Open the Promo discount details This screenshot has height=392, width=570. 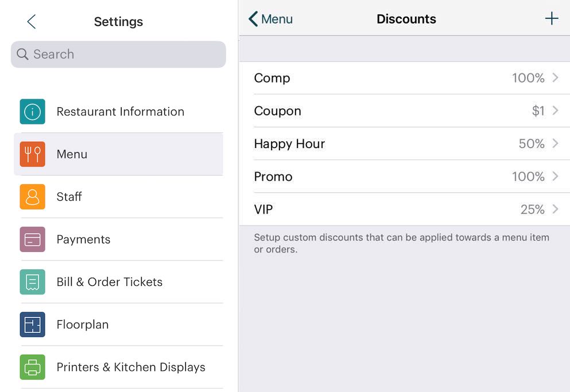[555, 176]
